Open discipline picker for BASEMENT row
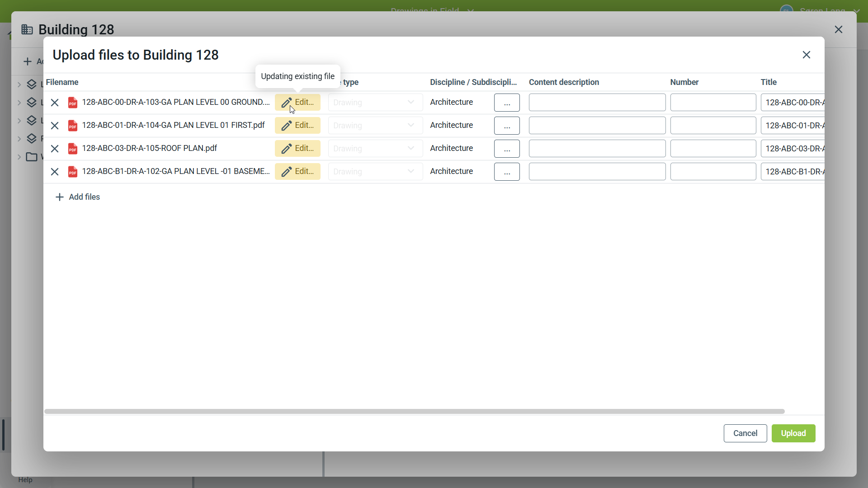 point(507,172)
